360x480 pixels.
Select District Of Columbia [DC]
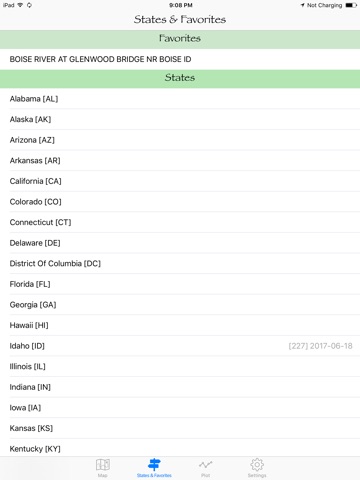click(x=180, y=263)
